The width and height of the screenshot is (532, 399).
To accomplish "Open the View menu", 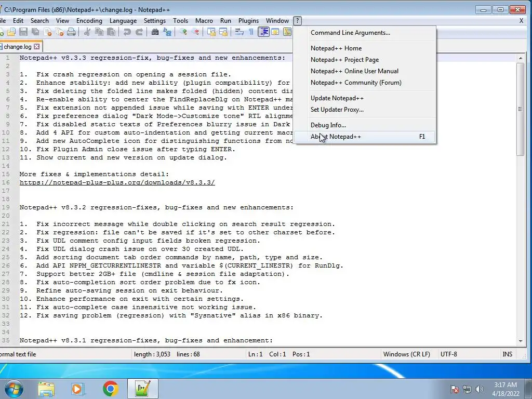I will coord(62,21).
